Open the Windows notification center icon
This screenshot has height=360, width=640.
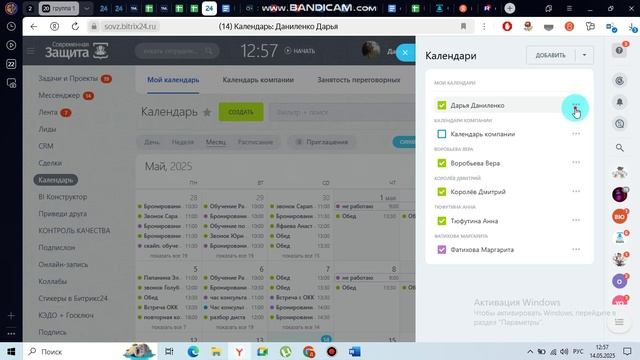[x=627, y=351]
